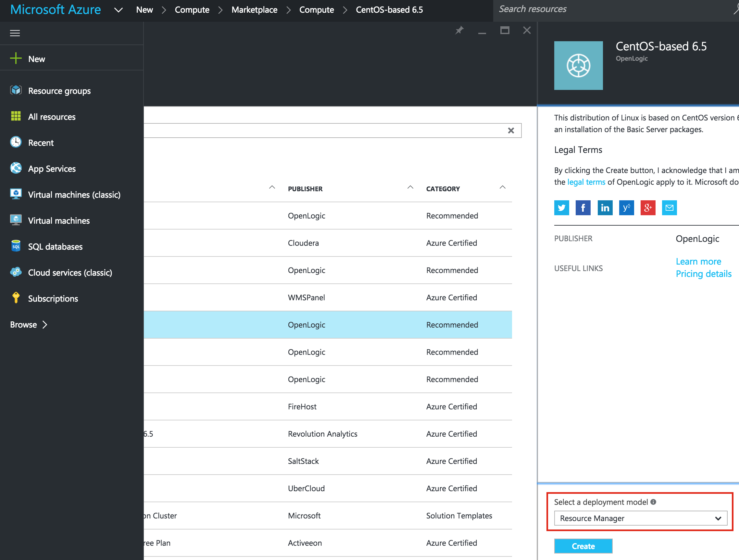Click Virtual machines (classic) monitor icon
The image size is (739, 560).
tap(16, 194)
